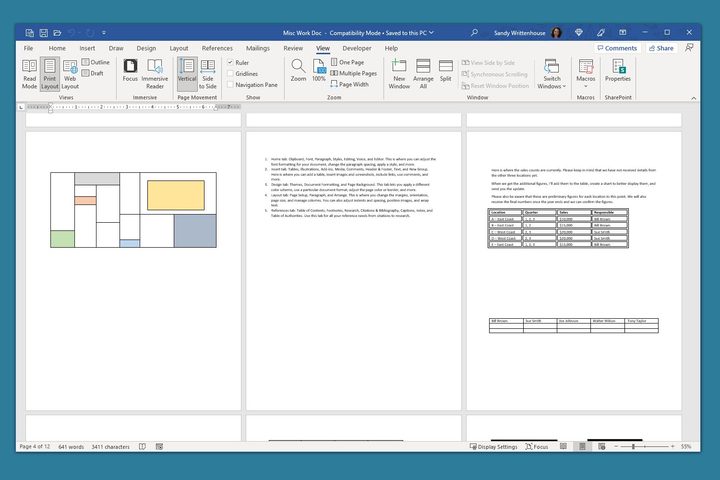Open the Home tab
The width and height of the screenshot is (720, 480).
coord(57,48)
